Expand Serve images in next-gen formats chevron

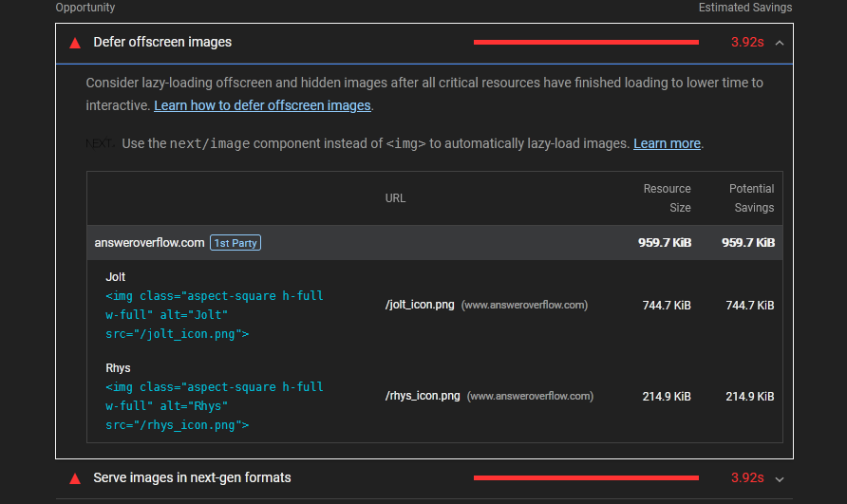coord(779,479)
